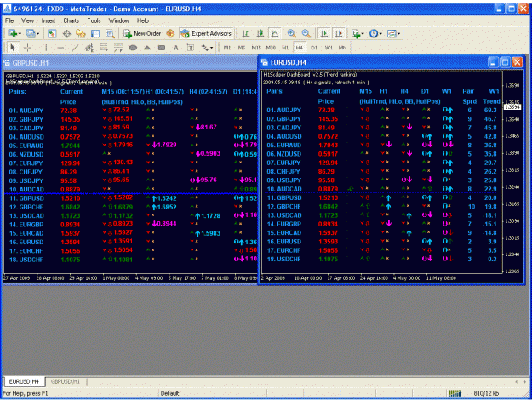Open the Tools menu
The height and width of the screenshot is (400, 532).
[94, 20]
